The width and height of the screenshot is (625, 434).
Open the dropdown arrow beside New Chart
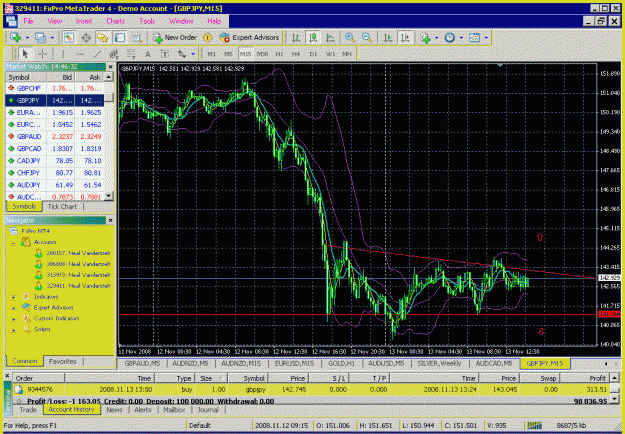[x=28, y=37]
